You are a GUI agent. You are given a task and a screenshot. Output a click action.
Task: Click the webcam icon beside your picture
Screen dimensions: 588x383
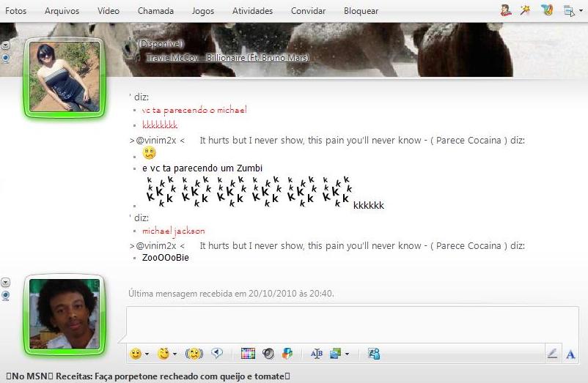click(x=5, y=296)
